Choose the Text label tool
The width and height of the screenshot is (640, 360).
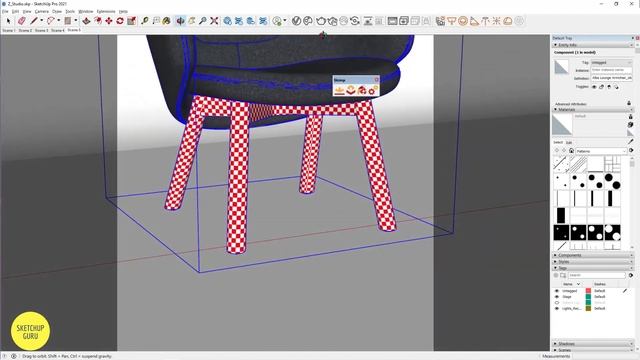coord(156,21)
